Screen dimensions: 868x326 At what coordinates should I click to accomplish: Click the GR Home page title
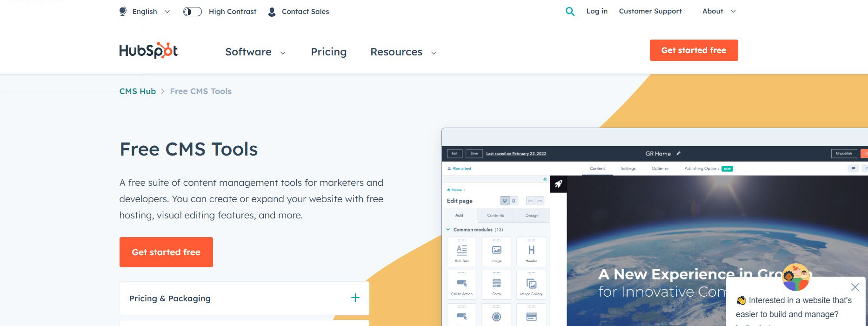[x=658, y=154]
